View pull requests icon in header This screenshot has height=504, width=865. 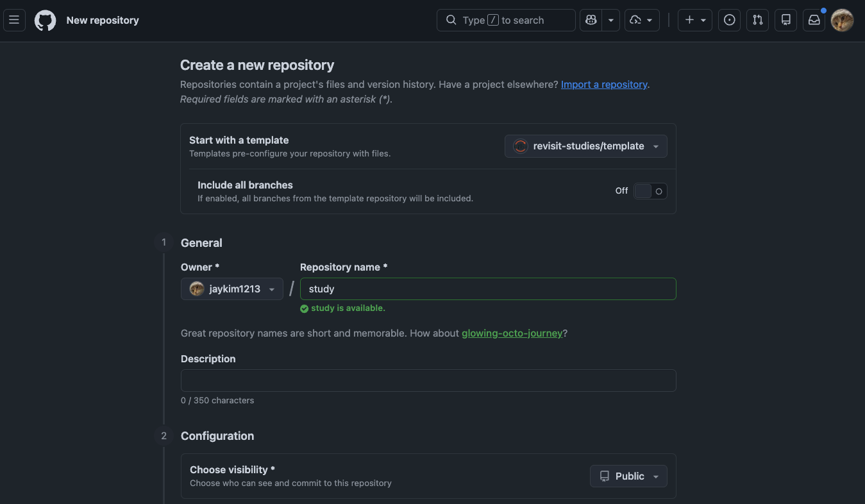click(757, 21)
